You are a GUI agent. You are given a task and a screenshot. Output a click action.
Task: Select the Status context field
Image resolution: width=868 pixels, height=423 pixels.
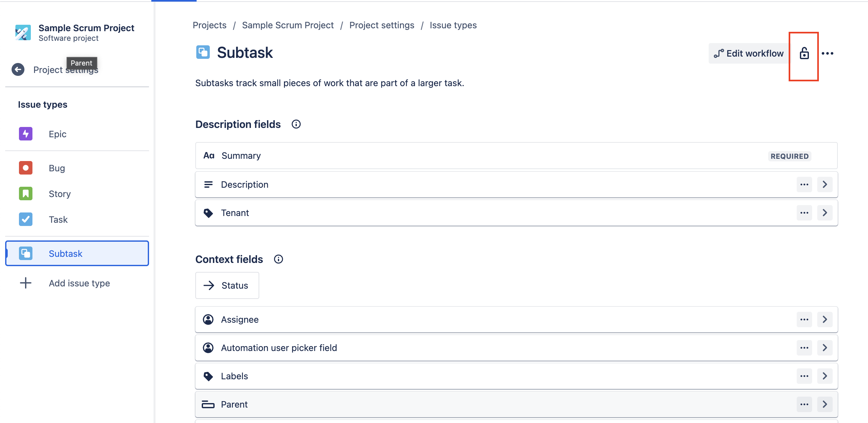[x=227, y=285]
